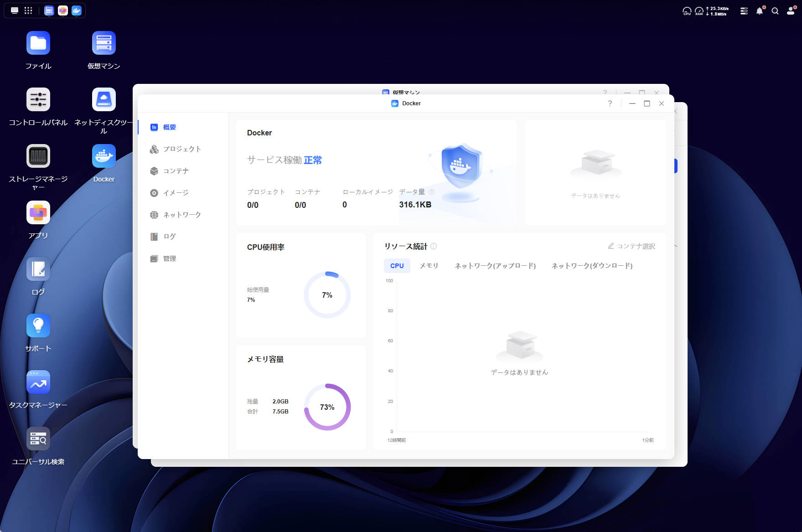The height and width of the screenshot is (532, 802).
Task: Switch to ネットワーク(アップロード) tab
Action: (495, 266)
